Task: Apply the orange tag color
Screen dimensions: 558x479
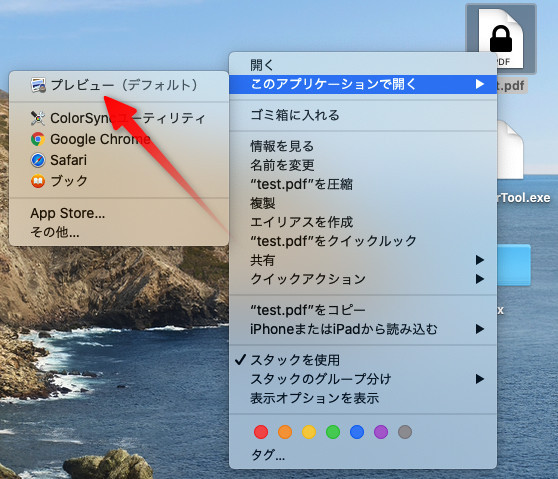Action: tap(285, 432)
